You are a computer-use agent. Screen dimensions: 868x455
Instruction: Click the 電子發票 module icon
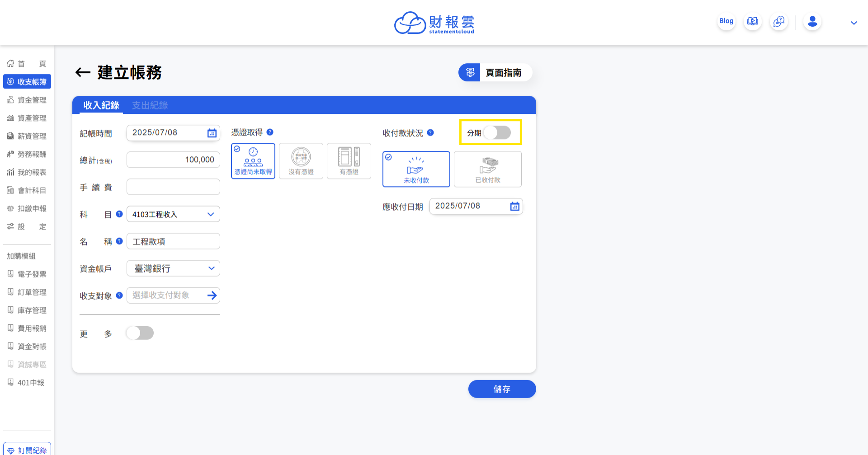pos(10,273)
